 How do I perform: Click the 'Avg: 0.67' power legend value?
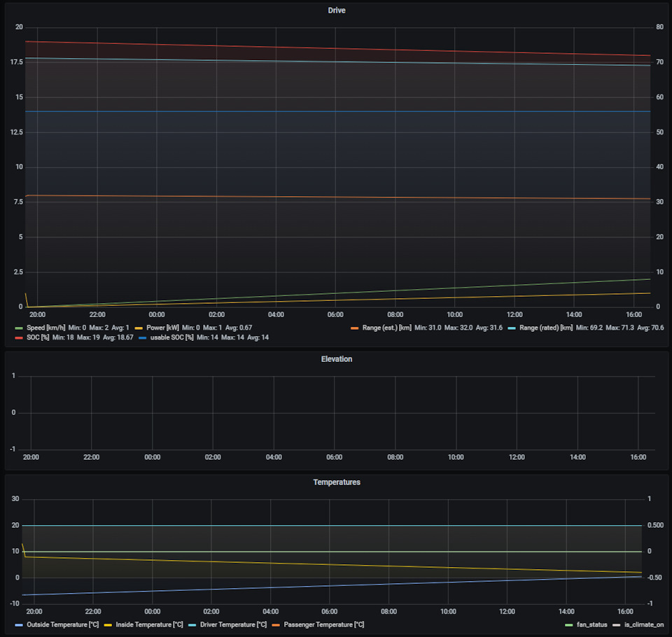239,328
